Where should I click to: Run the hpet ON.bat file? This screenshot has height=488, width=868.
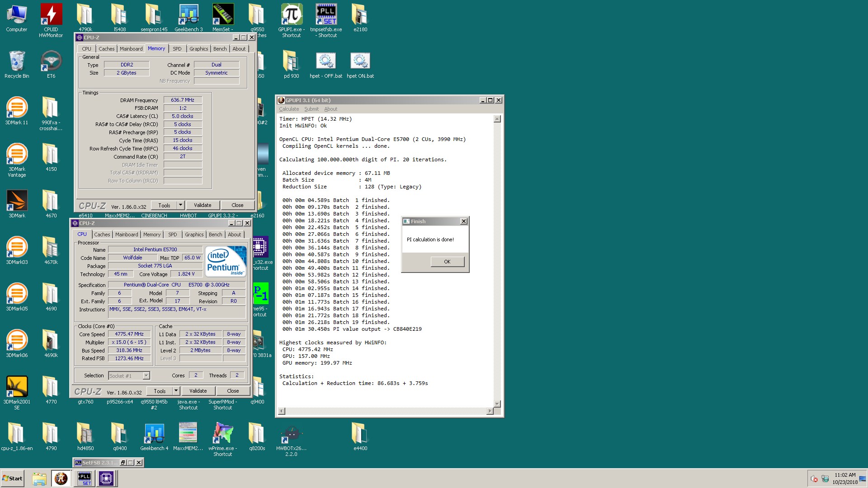[360, 64]
